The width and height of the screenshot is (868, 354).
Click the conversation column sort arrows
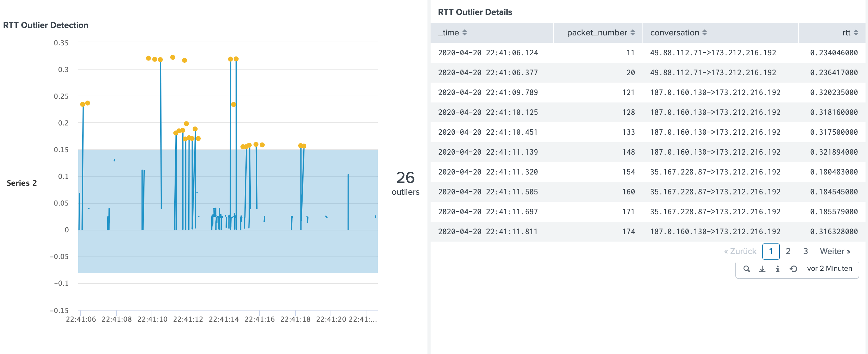point(704,33)
